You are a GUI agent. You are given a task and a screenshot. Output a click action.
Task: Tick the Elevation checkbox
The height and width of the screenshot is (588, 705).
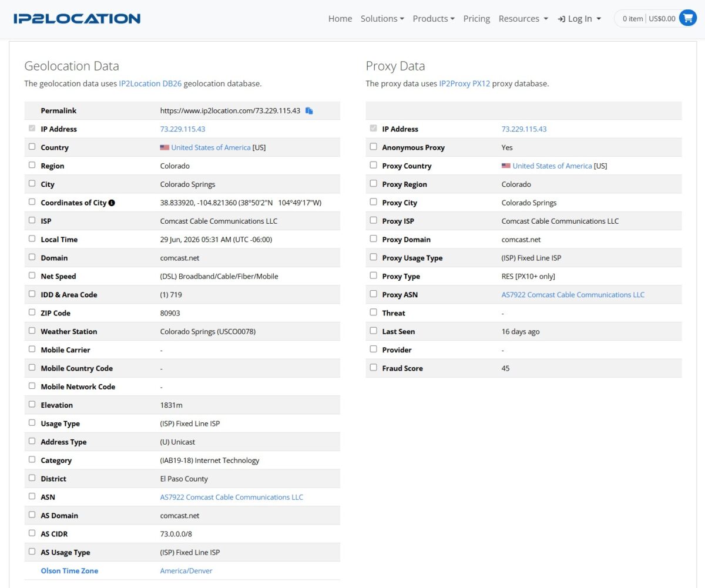point(32,404)
